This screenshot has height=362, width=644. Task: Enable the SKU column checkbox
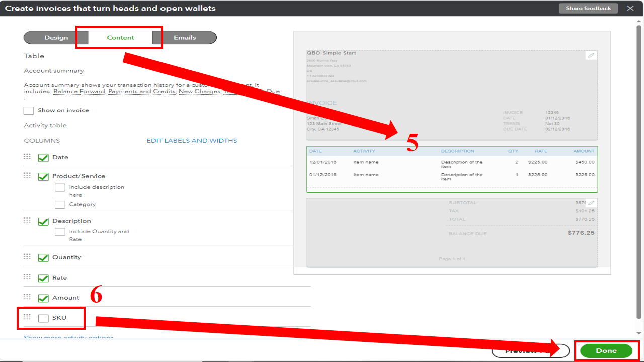tap(43, 317)
